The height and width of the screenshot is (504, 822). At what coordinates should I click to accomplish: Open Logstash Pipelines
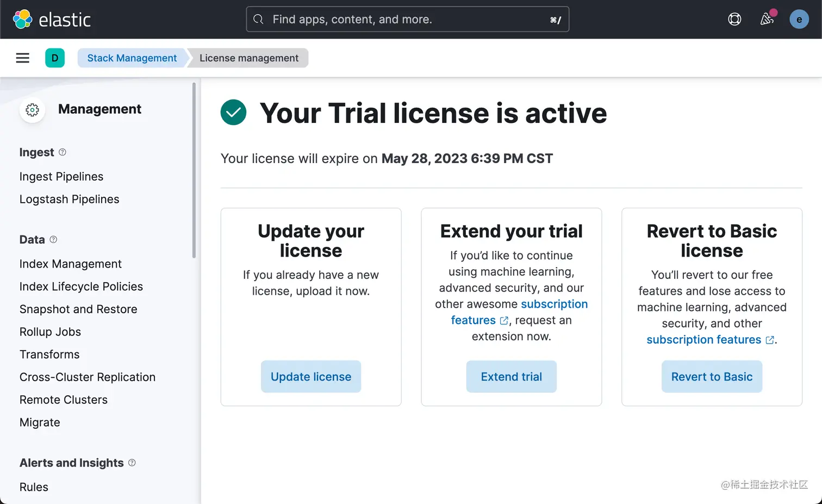tap(70, 200)
